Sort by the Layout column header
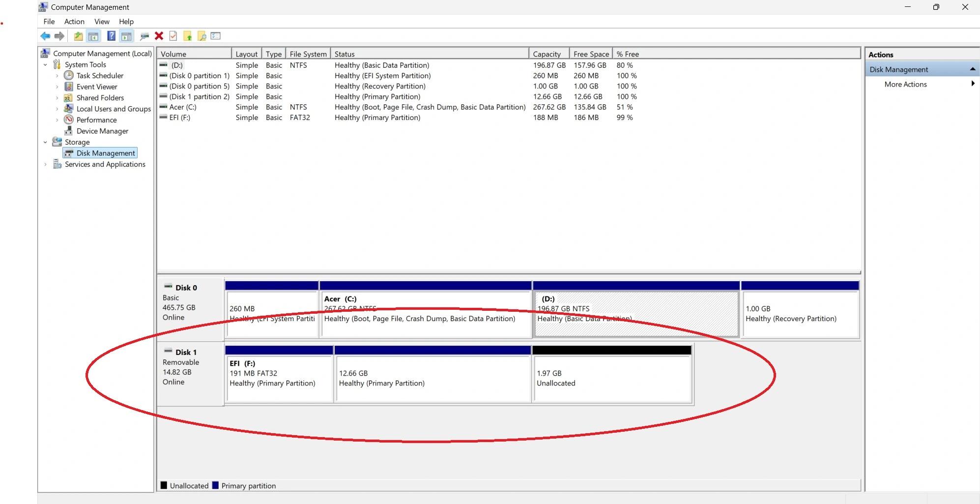The width and height of the screenshot is (980, 504). click(x=246, y=54)
